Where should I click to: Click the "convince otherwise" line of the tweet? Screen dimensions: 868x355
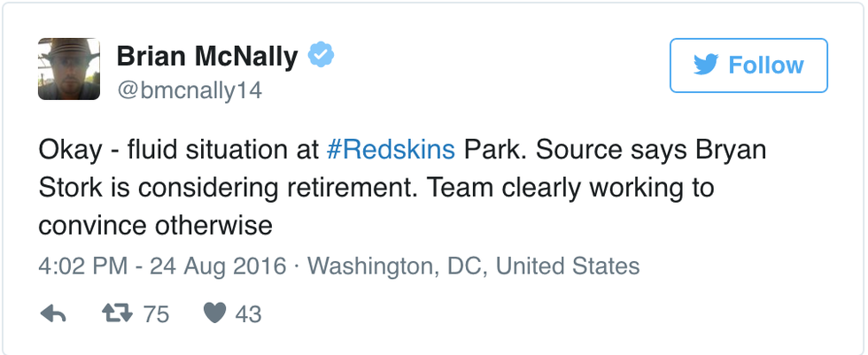155,226
